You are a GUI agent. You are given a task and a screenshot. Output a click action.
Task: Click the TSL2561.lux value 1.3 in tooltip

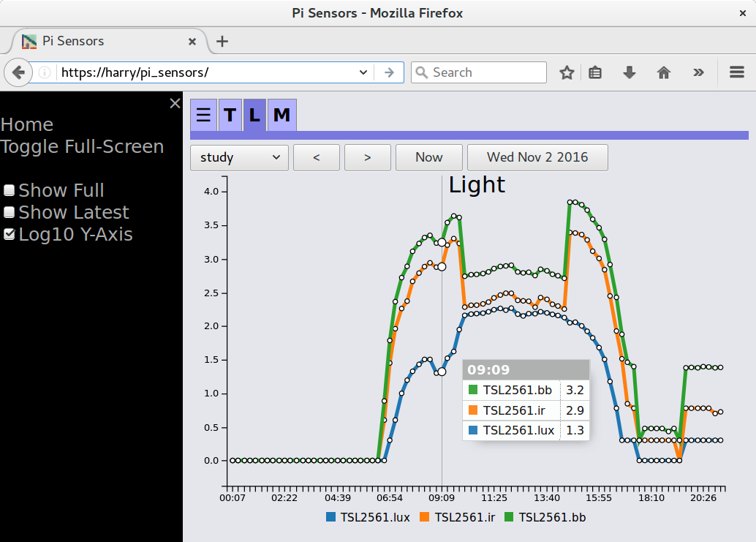(575, 430)
